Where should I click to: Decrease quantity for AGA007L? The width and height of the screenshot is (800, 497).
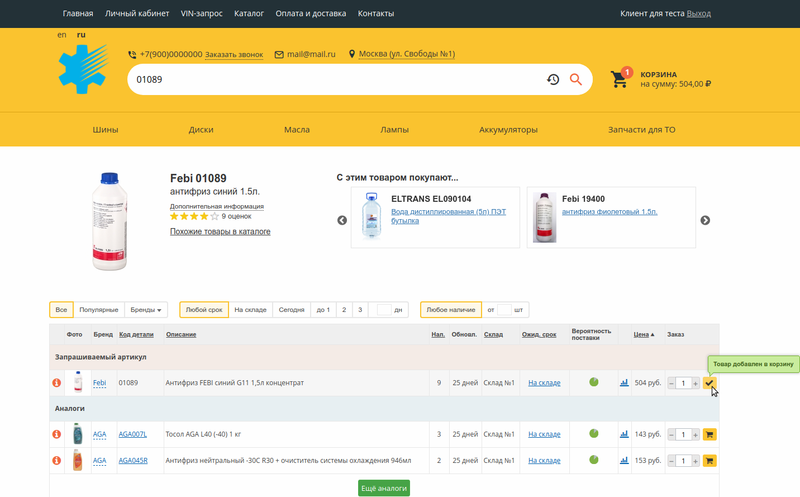click(x=671, y=435)
